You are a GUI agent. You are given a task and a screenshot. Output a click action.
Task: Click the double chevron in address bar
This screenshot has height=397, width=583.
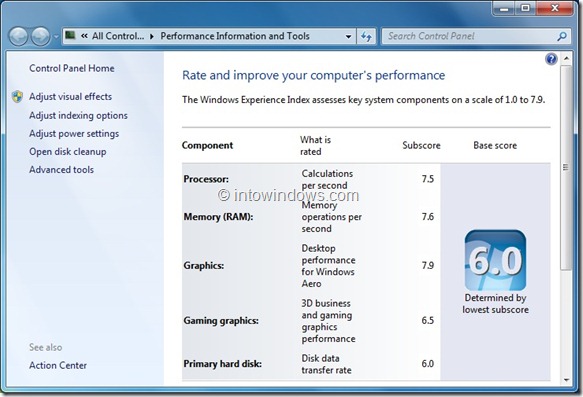click(x=84, y=36)
